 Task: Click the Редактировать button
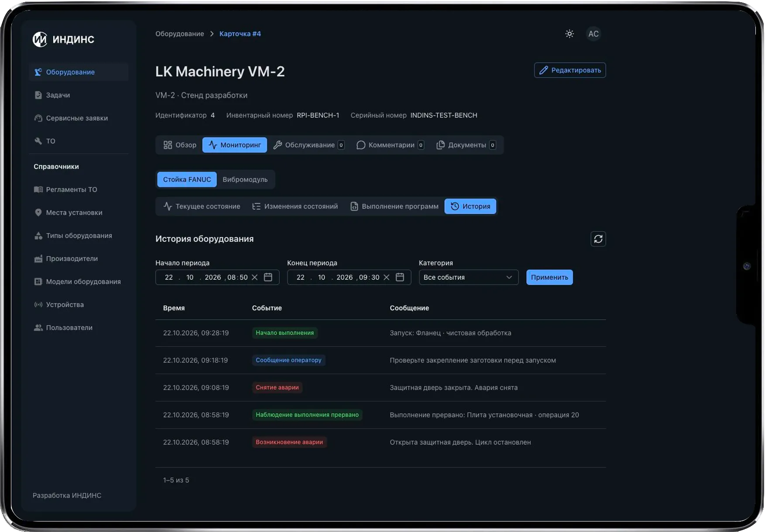click(569, 70)
